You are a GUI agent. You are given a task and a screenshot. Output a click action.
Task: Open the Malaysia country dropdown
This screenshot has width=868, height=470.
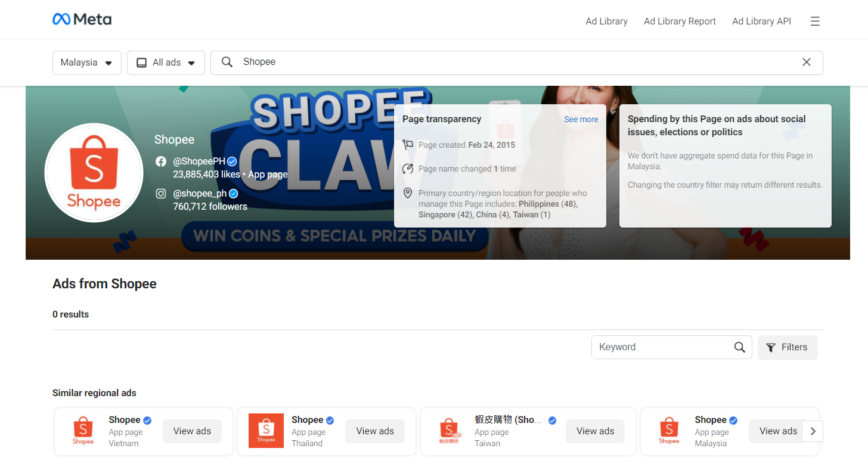[87, 63]
